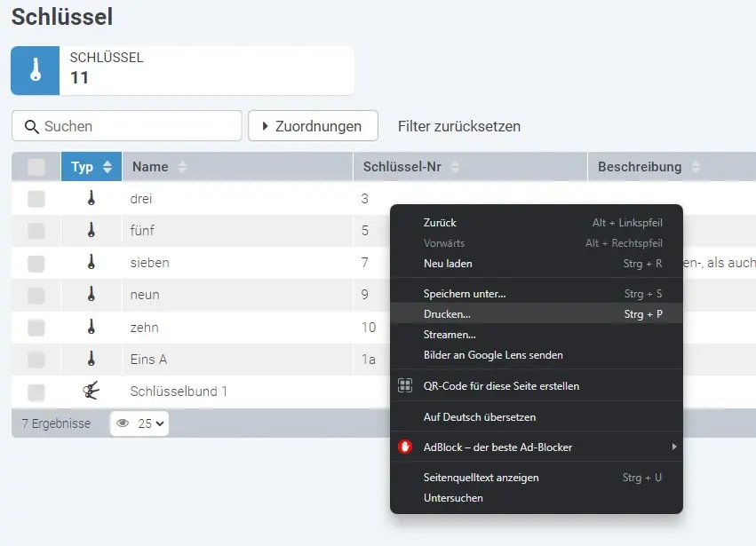The image size is (756, 546).
Task: Select the key icon in row 'drei'
Action: pos(92,199)
